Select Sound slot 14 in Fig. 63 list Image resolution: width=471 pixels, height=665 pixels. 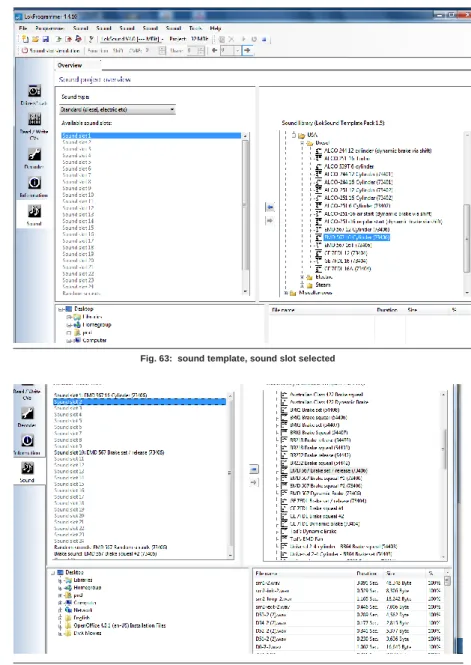[78, 221]
